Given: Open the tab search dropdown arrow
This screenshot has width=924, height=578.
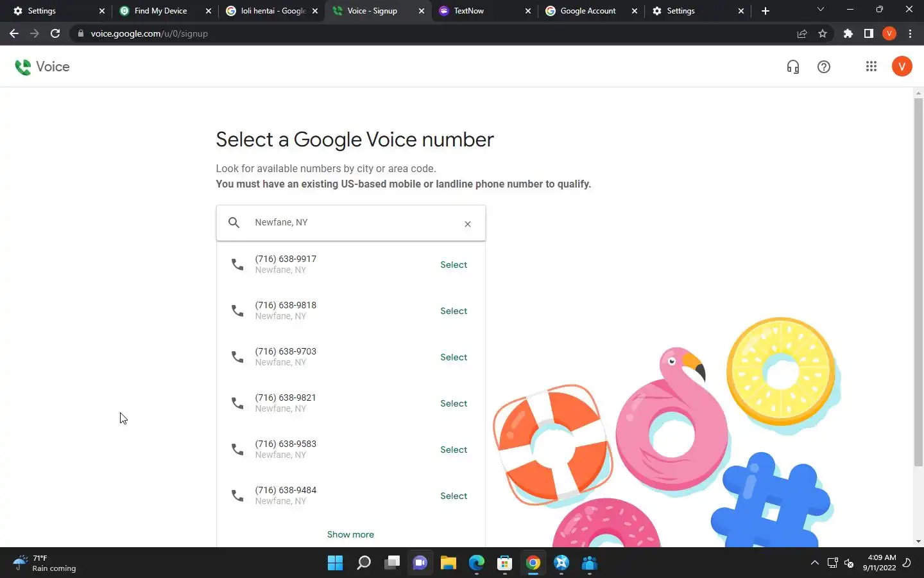Looking at the screenshot, I should [820, 10].
